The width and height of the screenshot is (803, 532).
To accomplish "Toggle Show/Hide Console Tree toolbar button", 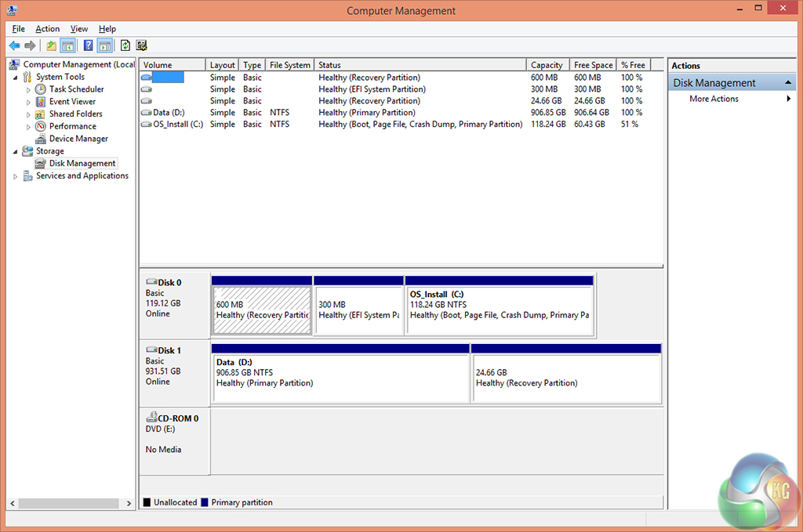I will pos(67,45).
